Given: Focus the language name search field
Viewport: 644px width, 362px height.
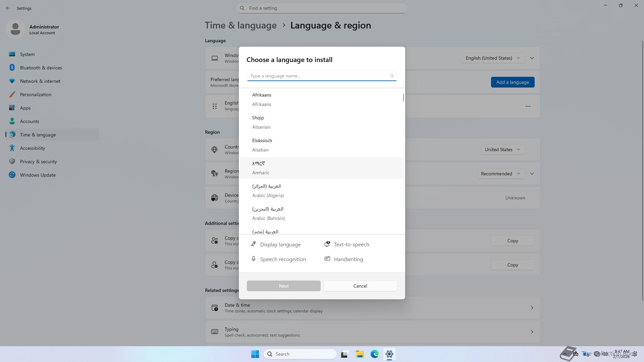Looking at the screenshot, I should (319, 76).
